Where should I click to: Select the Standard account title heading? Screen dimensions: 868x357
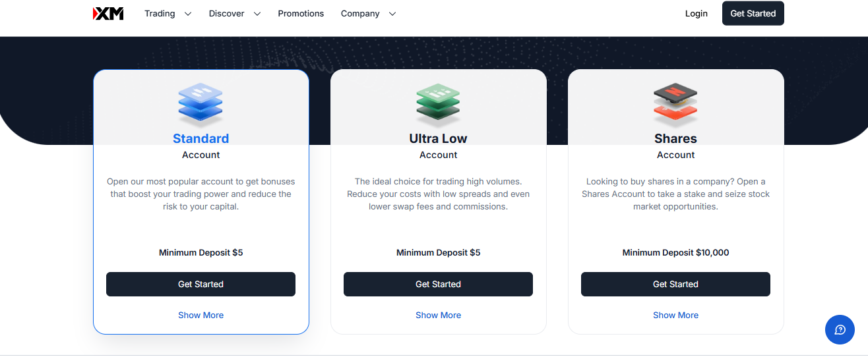click(201, 138)
